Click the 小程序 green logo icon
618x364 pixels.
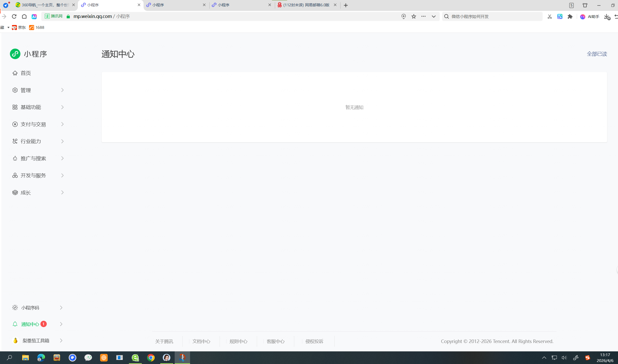pyautogui.click(x=15, y=54)
